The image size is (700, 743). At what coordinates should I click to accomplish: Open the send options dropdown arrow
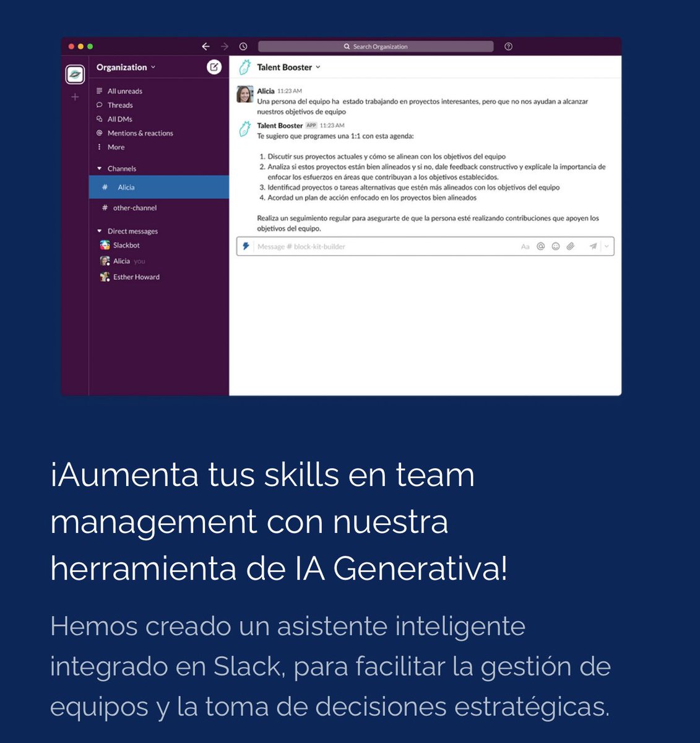click(607, 246)
